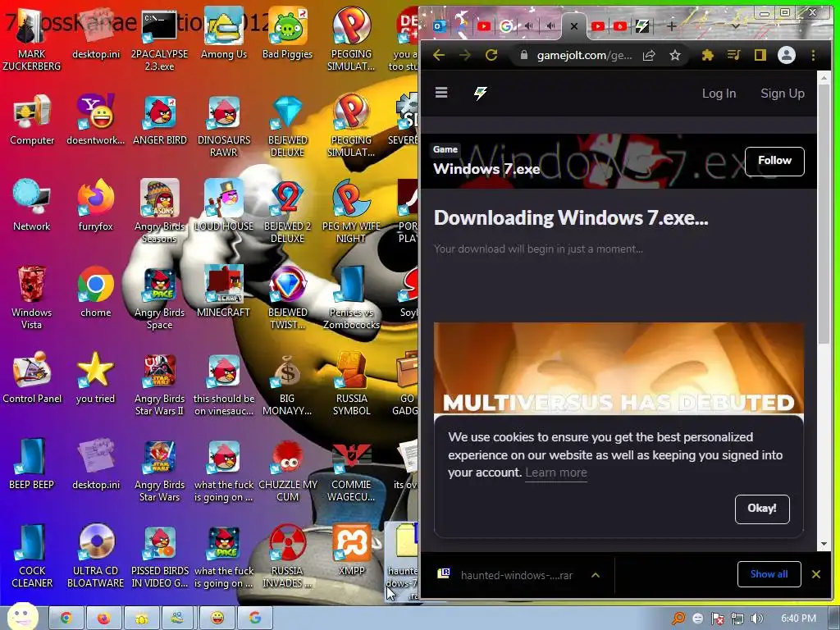This screenshot has height=630, width=840.
Task: Select the RUSSIA INVADES radiation icon
Action: 287,555
